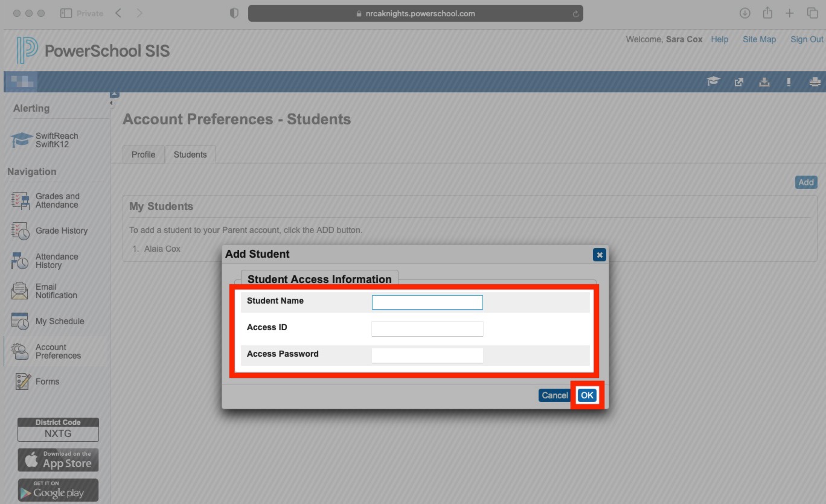Screen dimensions: 826x504
Task: Open the SwiftReach SwiftK12 alerting page
Action: [x=58, y=139]
